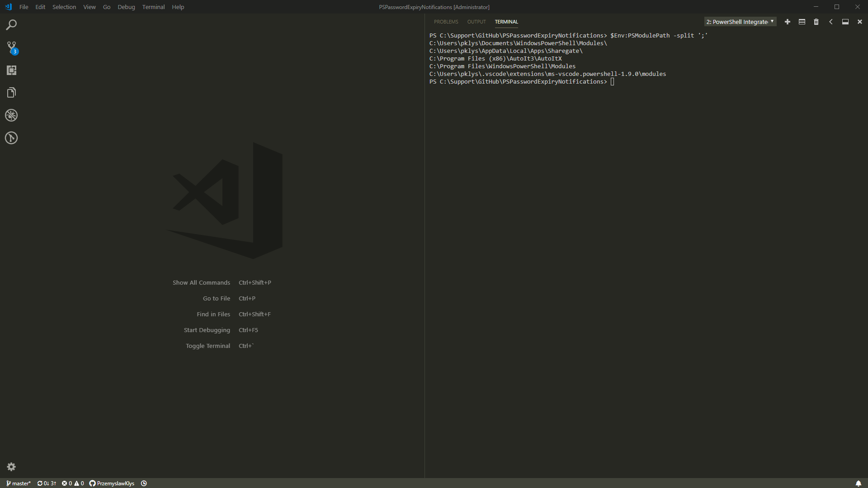868x488 pixels.
Task: Split the terminal using the split icon
Action: coord(802,22)
